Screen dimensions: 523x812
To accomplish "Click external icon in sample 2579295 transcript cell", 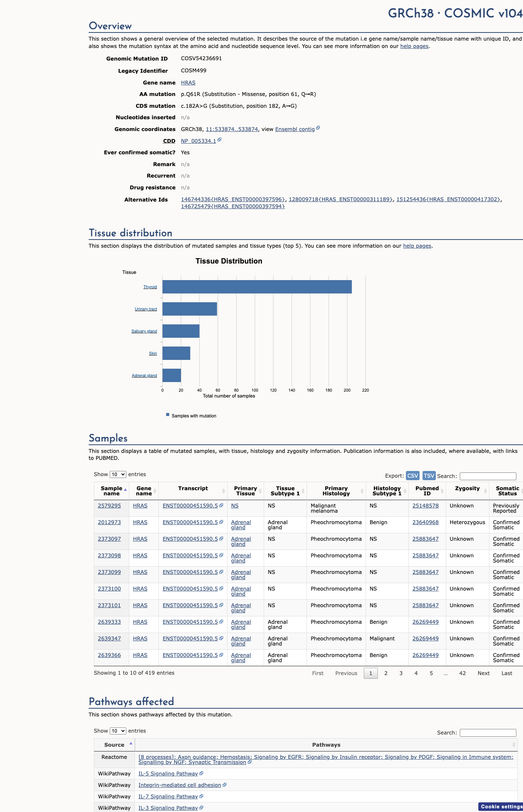I will [221, 505].
